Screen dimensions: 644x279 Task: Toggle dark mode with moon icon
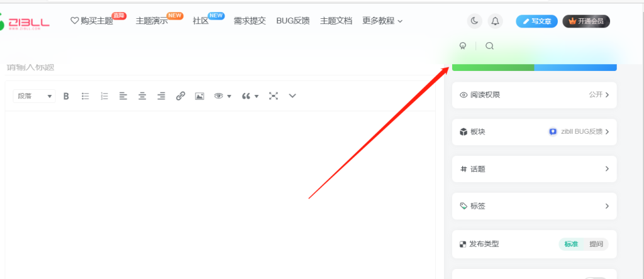pyautogui.click(x=475, y=21)
